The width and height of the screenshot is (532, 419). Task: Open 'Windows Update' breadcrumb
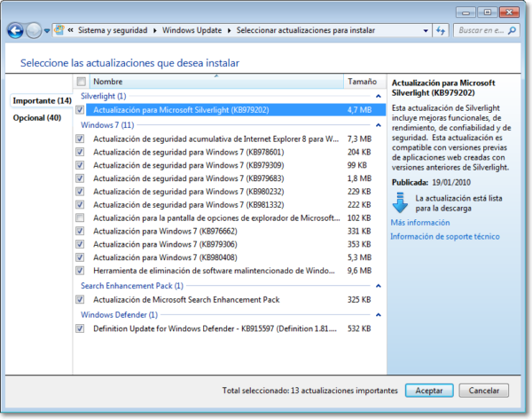coord(192,30)
